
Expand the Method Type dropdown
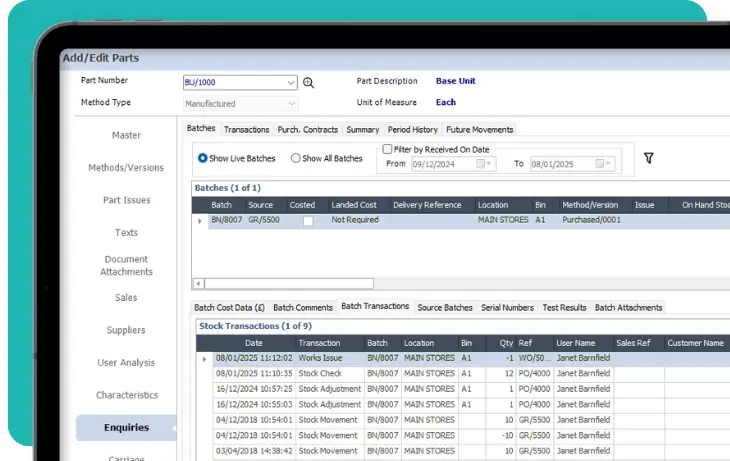click(291, 103)
